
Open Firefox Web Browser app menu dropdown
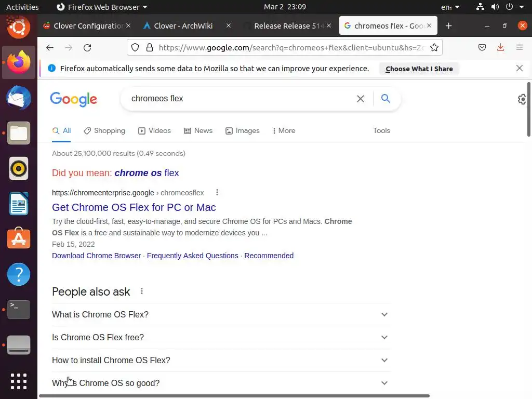tap(102, 7)
